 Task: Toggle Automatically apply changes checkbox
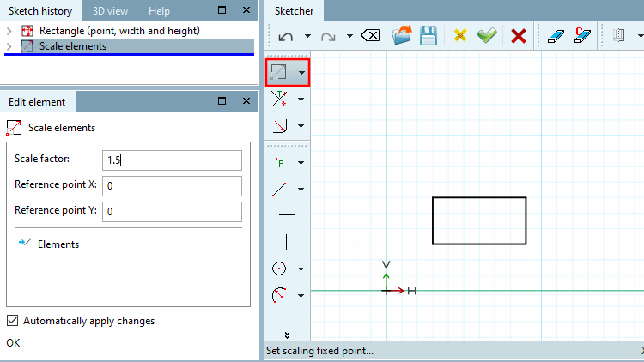(12, 321)
